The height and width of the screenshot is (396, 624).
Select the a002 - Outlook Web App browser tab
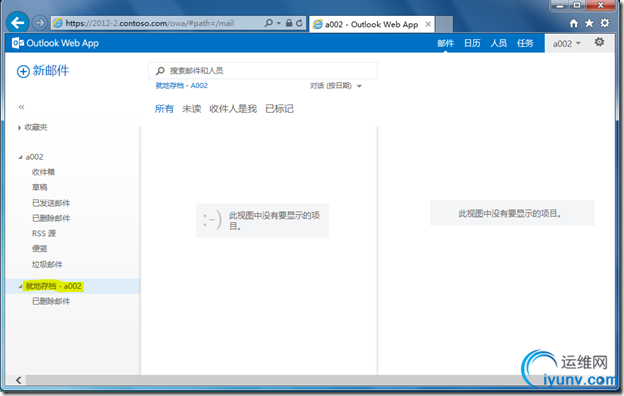[x=372, y=24]
